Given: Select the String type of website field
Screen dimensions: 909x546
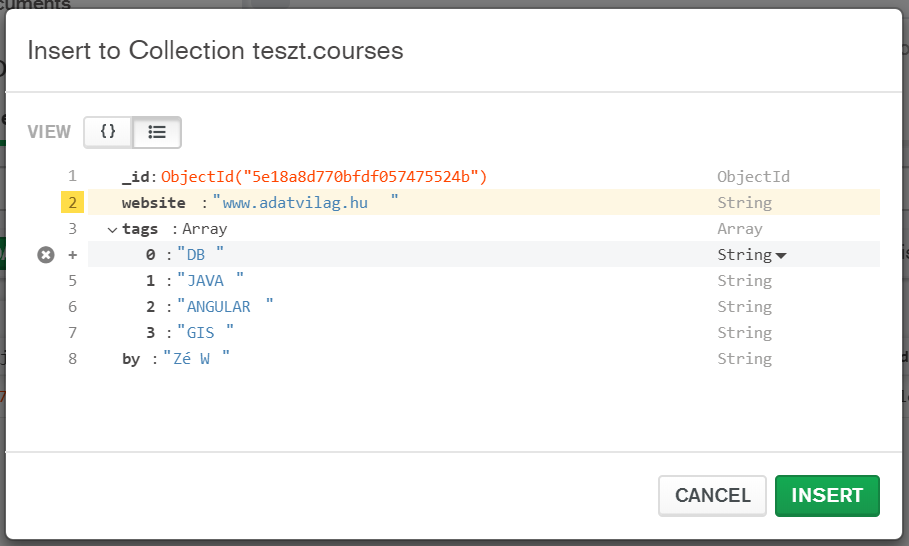Looking at the screenshot, I should click(x=744, y=203).
